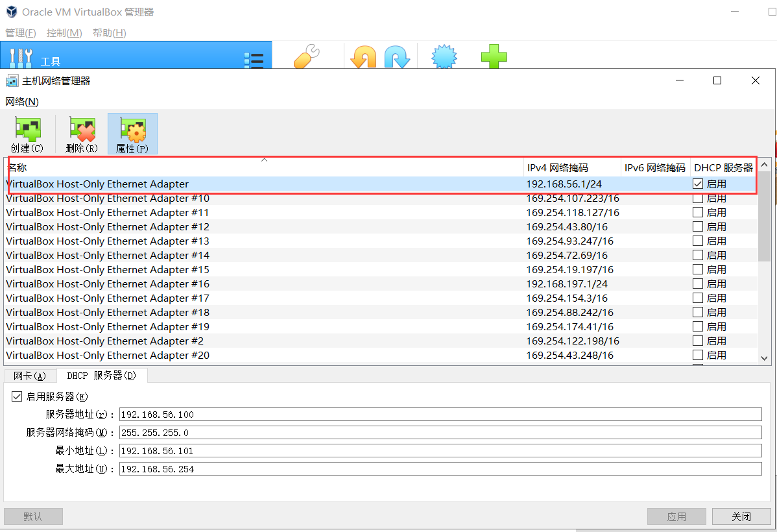The image size is (777, 532).
Task: Click the 关闭 button
Action: (741, 516)
